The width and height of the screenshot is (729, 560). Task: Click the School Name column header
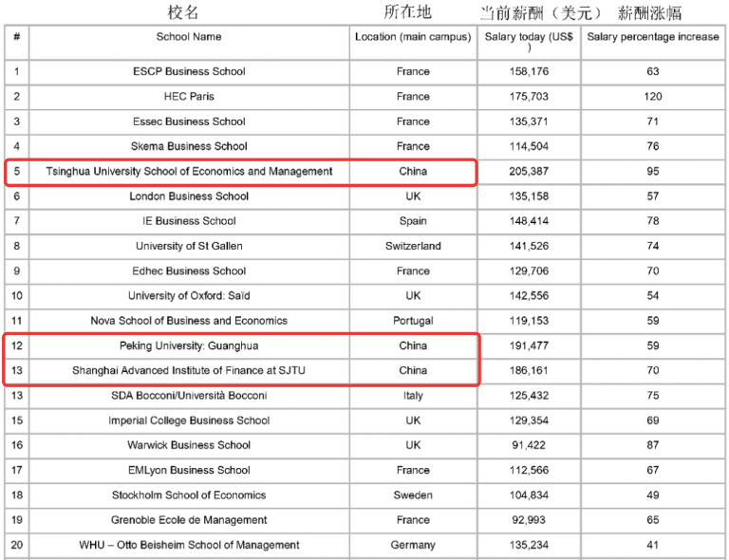click(189, 37)
